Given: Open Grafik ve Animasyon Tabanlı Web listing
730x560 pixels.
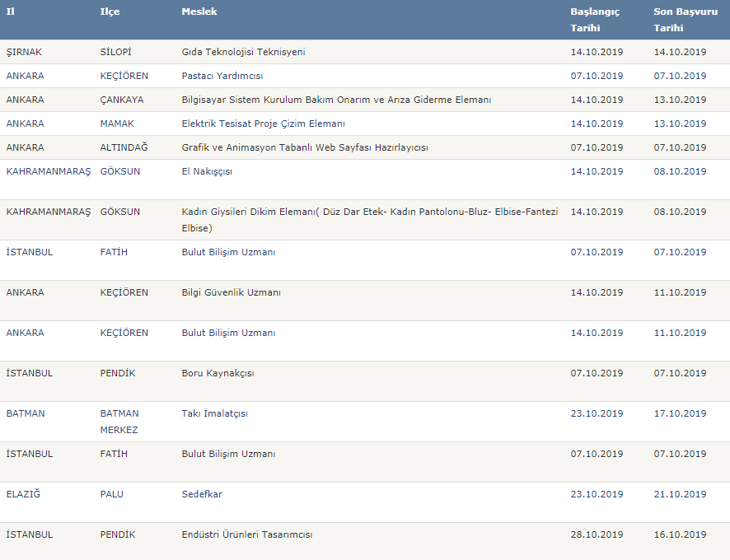Looking at the screenshot, I should click(x=305, y=147).
